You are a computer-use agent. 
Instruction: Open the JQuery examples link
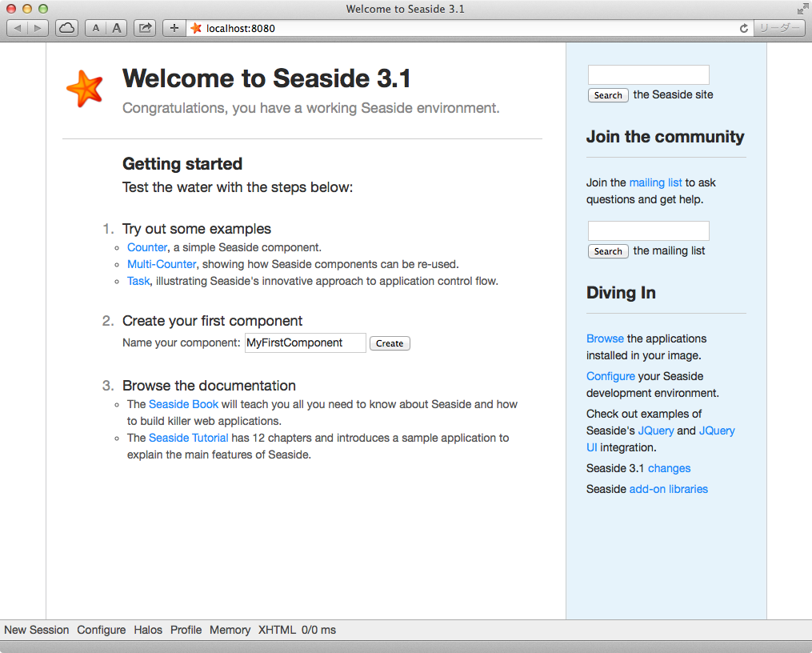coord(656,431)
